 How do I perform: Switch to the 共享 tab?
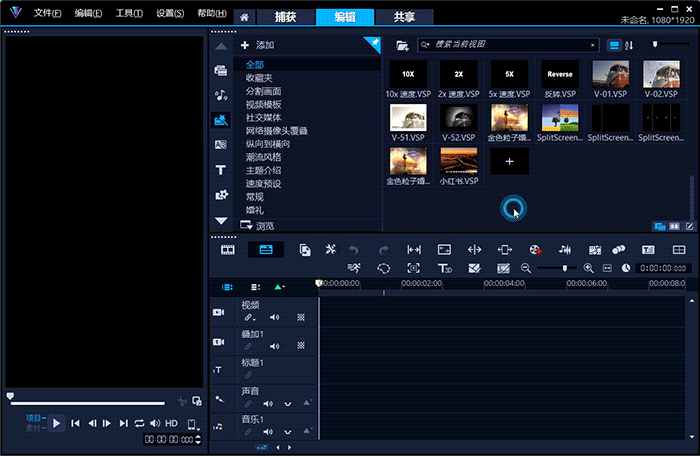(405, 17)
